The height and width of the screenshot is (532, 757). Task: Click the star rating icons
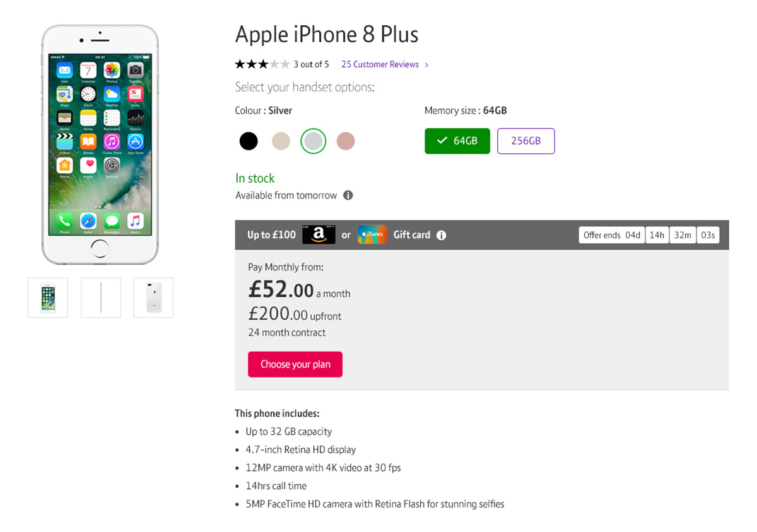point(262,64)
